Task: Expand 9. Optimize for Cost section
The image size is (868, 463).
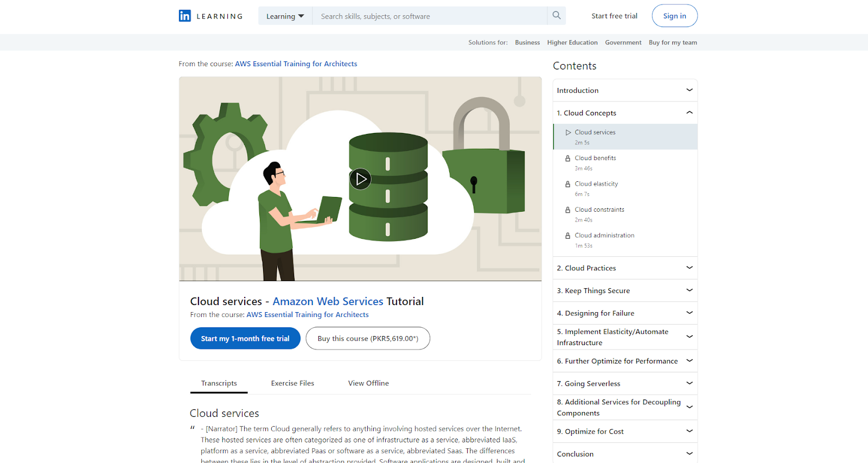Action: tap(625, 432)
